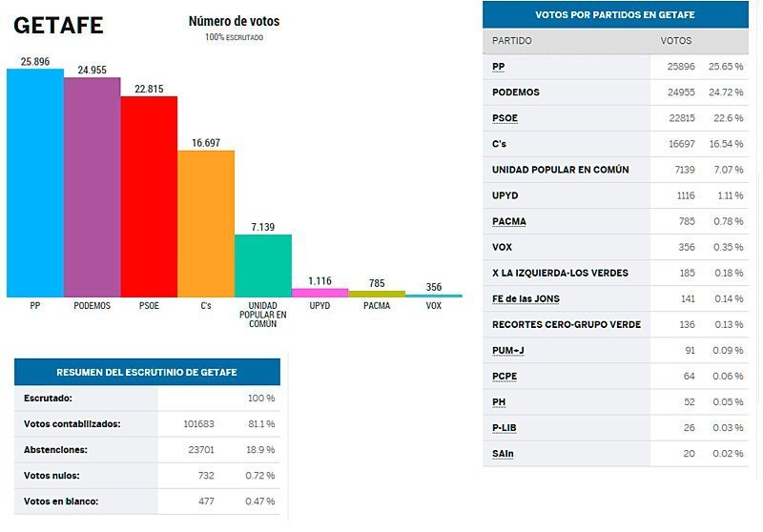Image resolution: width=763 pixels, height=532 pixels.
Task: Click the PARTIDO column header
Action: tap(511, 41)
